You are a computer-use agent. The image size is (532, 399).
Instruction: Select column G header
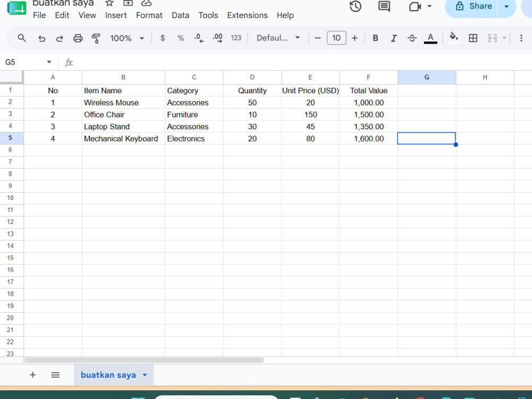click(x=427, y=77)
